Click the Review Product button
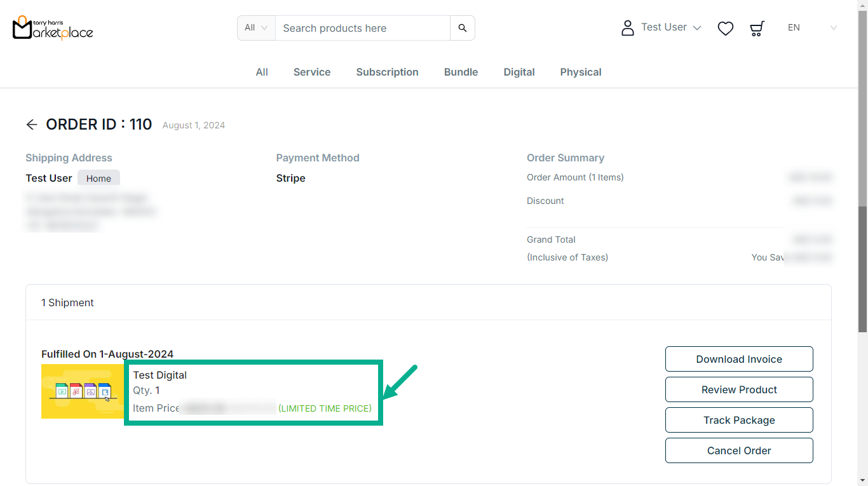868x486 pixels. tap(738, 389)
